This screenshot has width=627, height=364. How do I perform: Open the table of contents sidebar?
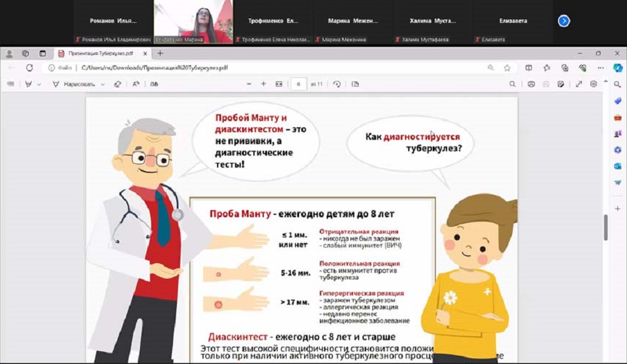11,84
